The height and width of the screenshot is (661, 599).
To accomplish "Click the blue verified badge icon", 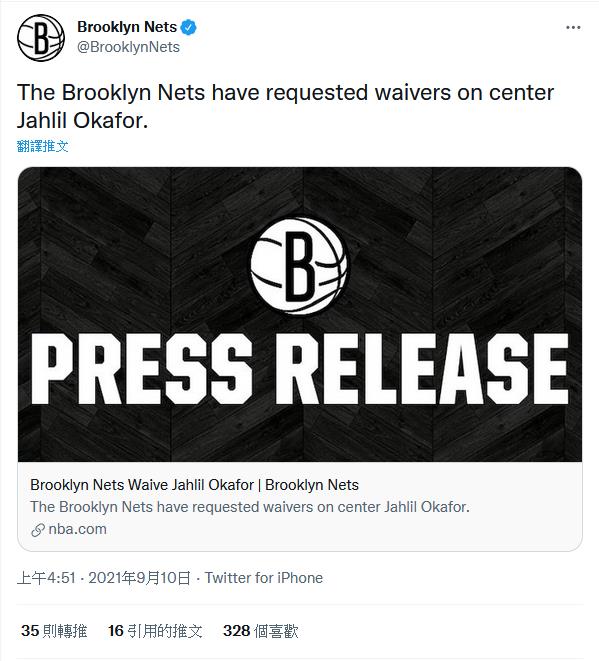I will point(188,27).
